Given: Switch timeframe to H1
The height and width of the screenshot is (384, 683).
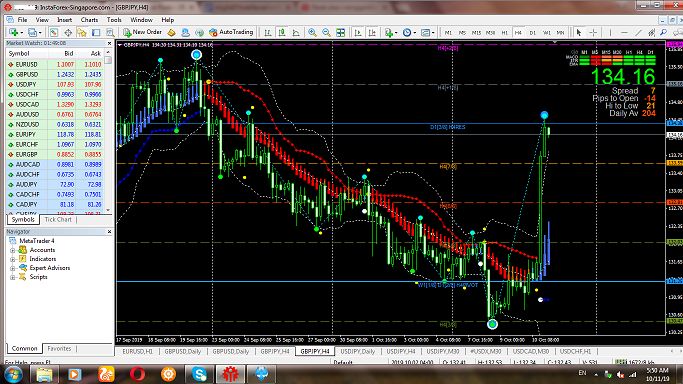Looking at the screenshot, I should (x=504, y=33).
